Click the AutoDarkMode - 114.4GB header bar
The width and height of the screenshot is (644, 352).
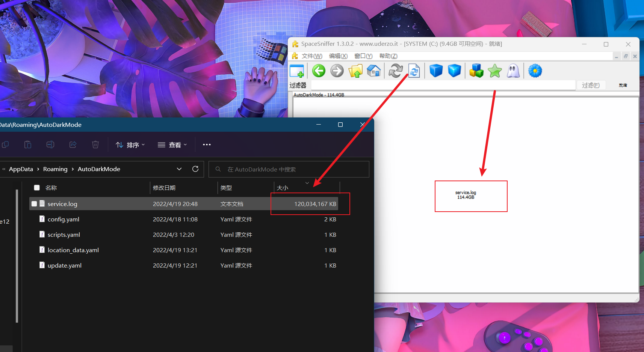pyautogui.click(x=466, y=95)
